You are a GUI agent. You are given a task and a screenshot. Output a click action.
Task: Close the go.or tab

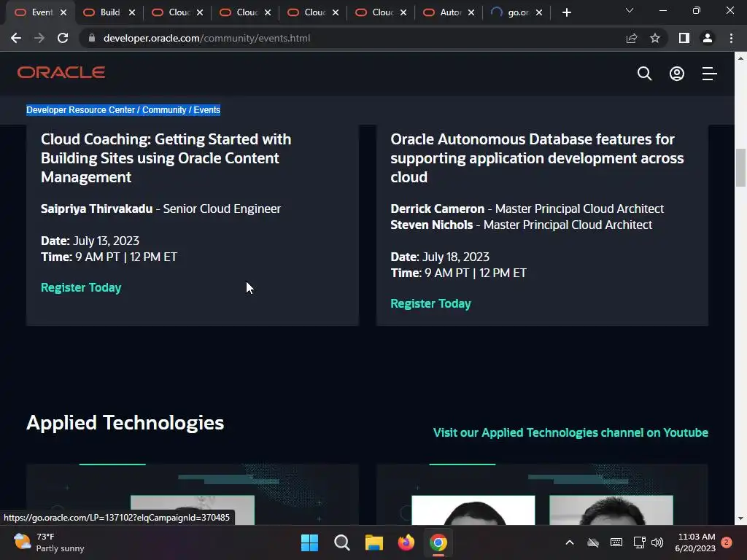(539, 12)
